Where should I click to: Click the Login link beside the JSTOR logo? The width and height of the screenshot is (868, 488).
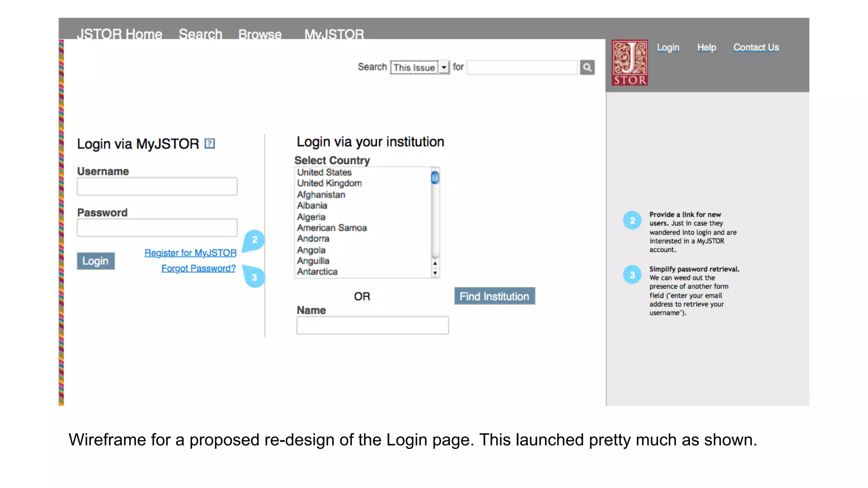point(668,47)
